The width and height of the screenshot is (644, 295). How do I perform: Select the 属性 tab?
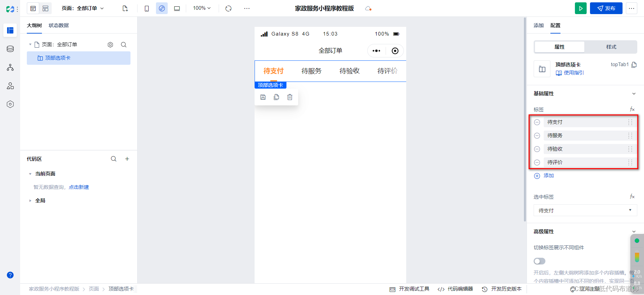click(559, 47)
